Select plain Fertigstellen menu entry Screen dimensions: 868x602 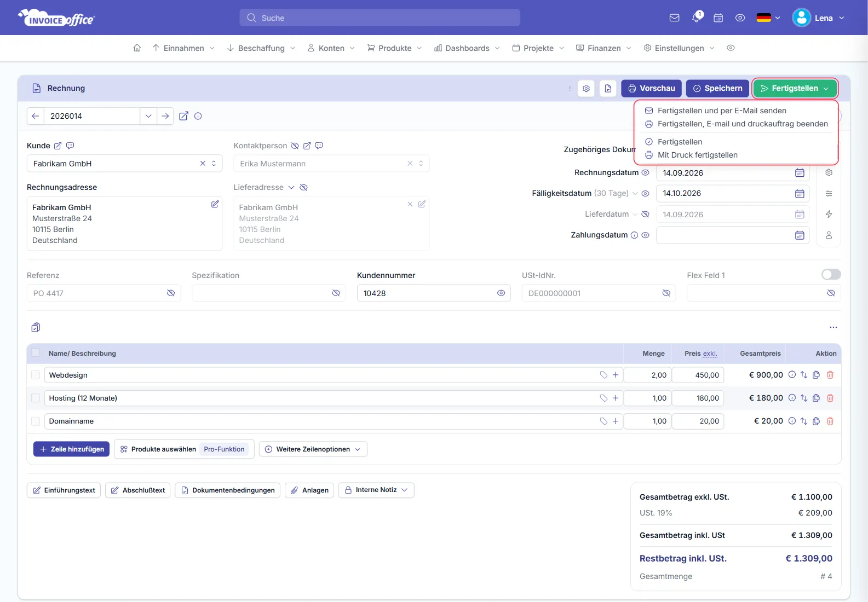click(x=680, y=142)
